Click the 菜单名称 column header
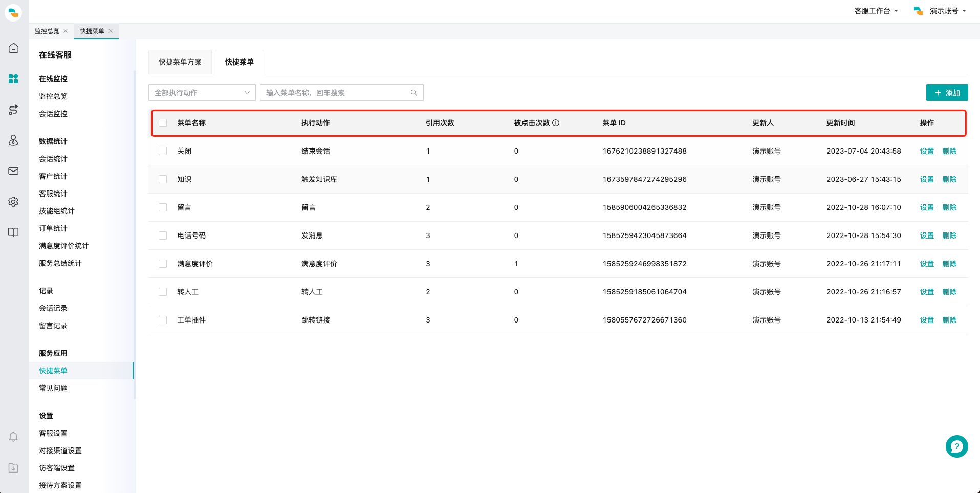 (x=191, y=123)
